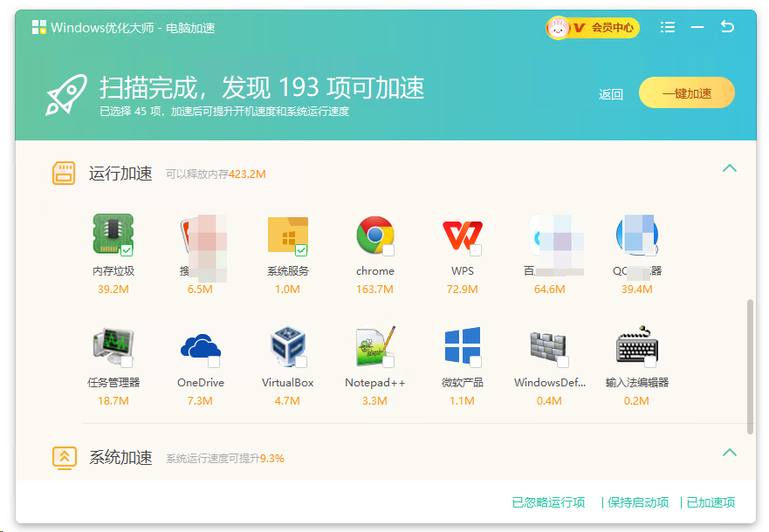769x532 pixels.
Task: Click the OneDrive name label
Action: [201, 383]
